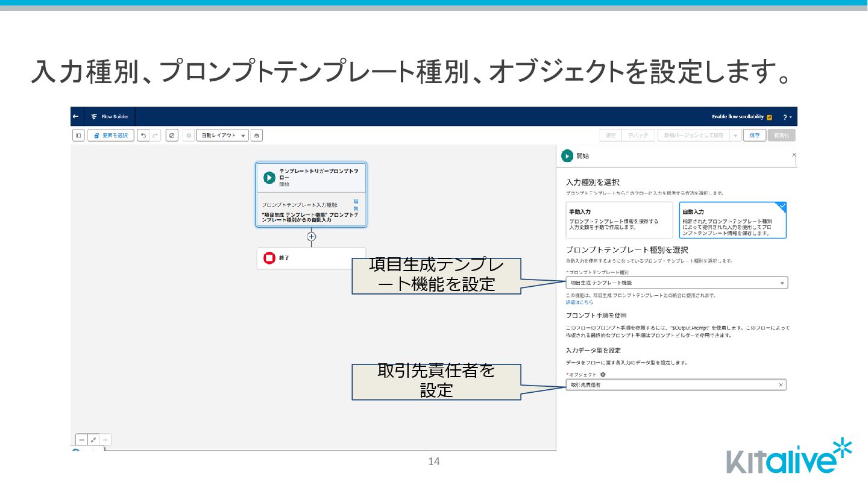
Task: Click the green start icon on canvas node
Action: point(269,178)
